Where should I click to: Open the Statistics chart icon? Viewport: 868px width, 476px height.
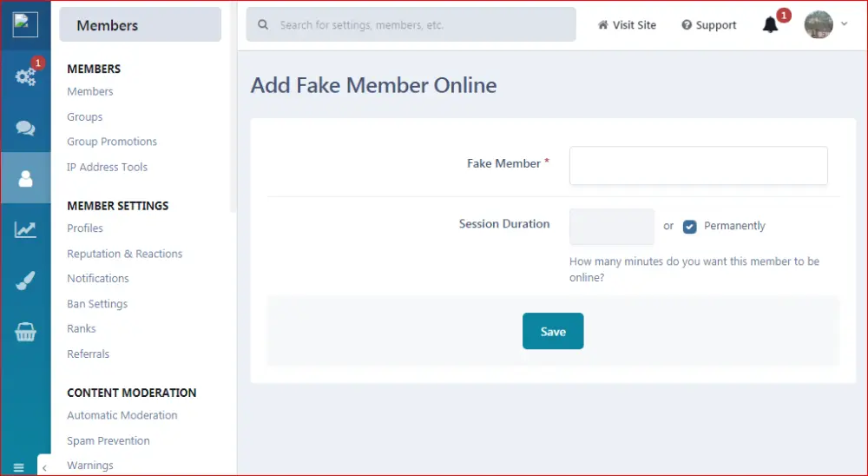coord(25,229)
